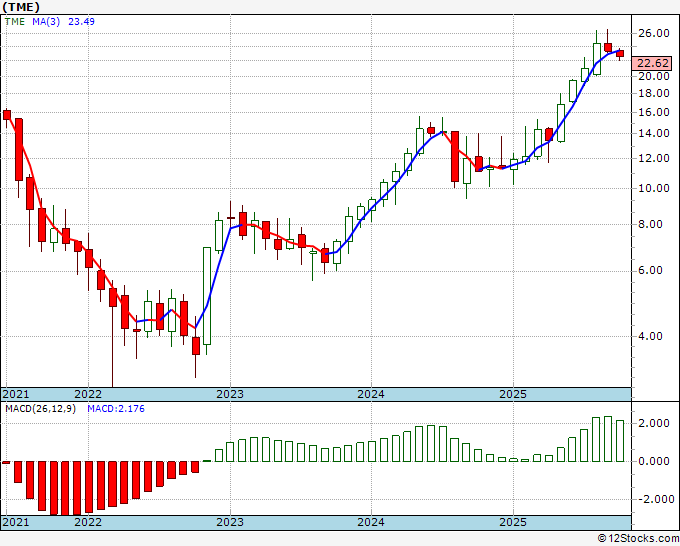Click the 14.00 price axis label
Viewport: 680px width, 546px height.
pyautogui.click(x=654, y=134)
